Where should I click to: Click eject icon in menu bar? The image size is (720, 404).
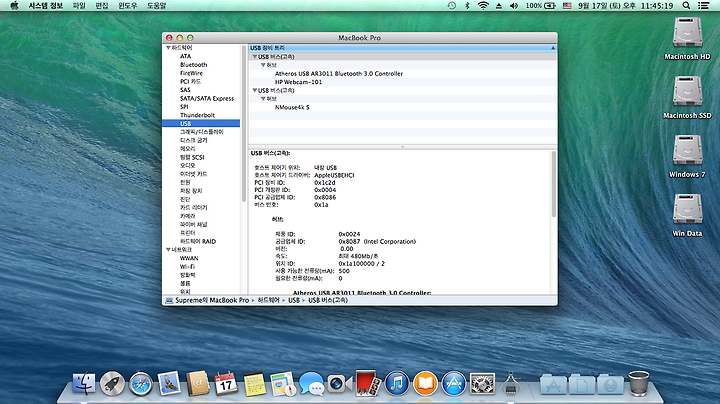499,6
